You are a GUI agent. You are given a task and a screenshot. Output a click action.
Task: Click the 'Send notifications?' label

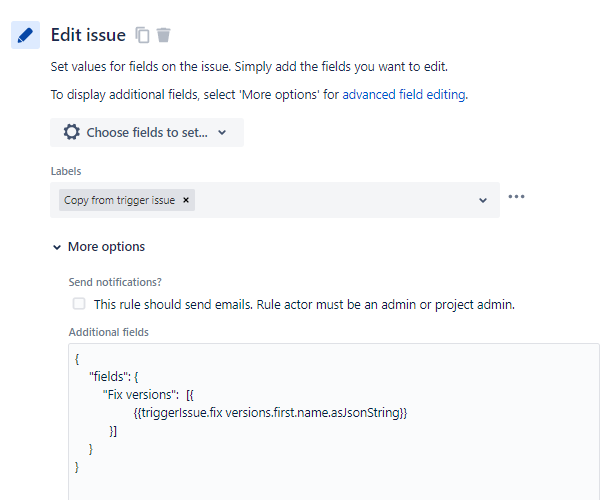[x=115, y=282]
